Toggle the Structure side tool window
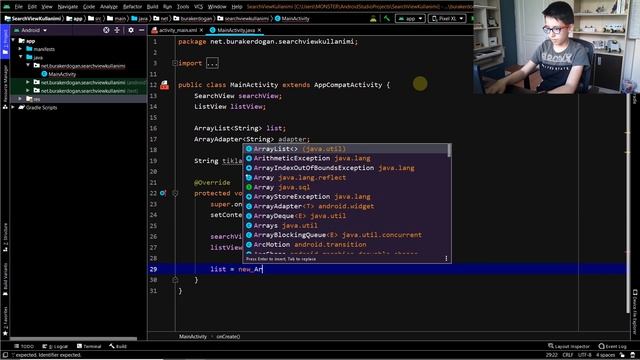Image resolution: width=640 pixels, height=360 pixels. (x=5, y=238)
